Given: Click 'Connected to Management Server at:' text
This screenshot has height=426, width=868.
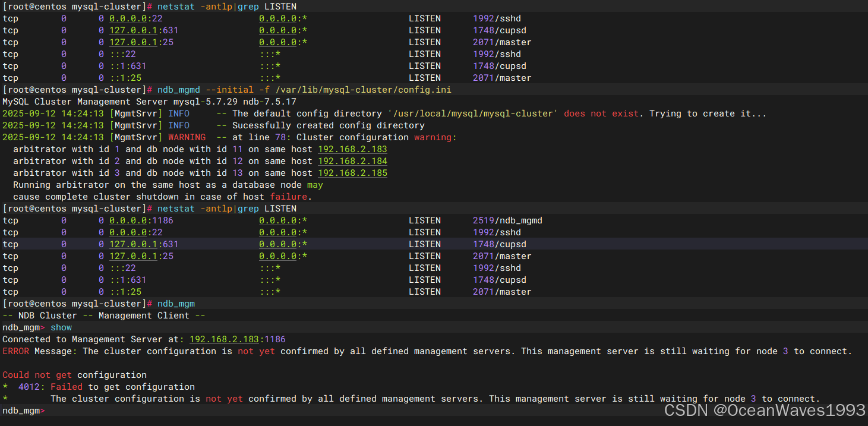Looking at the screenshot, I should click(x=93, y=339).
